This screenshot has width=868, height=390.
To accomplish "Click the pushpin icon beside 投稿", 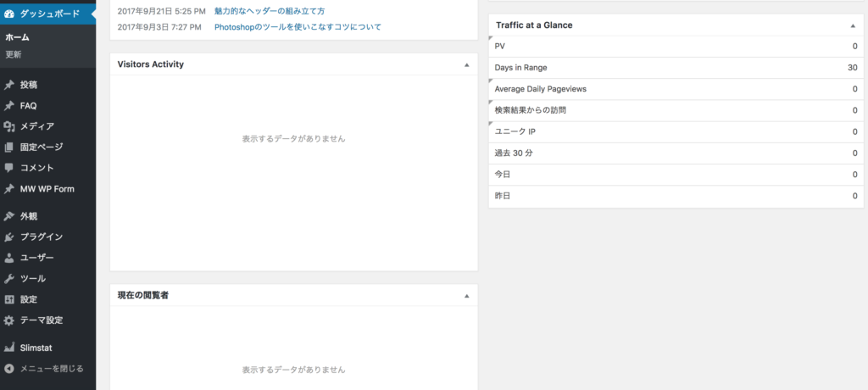I will (9, 85).
